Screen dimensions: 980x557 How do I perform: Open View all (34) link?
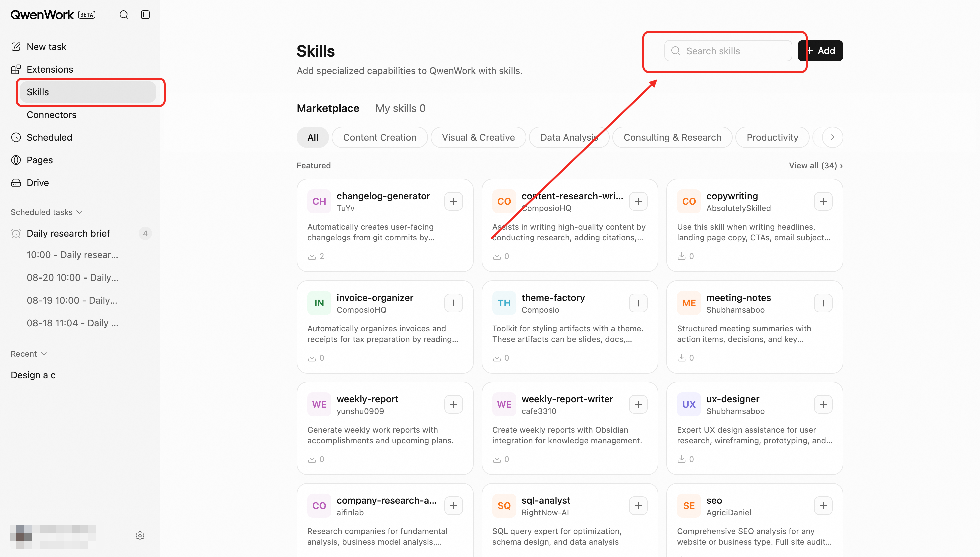pyautogui.click(x=816, y=166)
